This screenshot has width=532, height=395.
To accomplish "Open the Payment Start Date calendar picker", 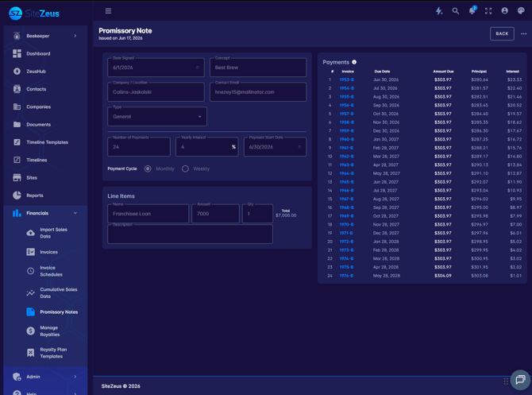I will coord(299,147).
